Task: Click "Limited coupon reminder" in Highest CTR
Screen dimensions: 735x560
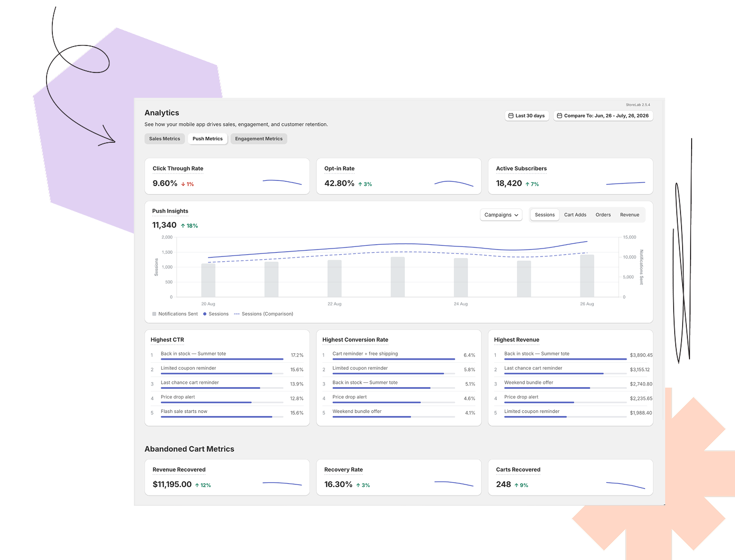Action: tap(188, 368)
